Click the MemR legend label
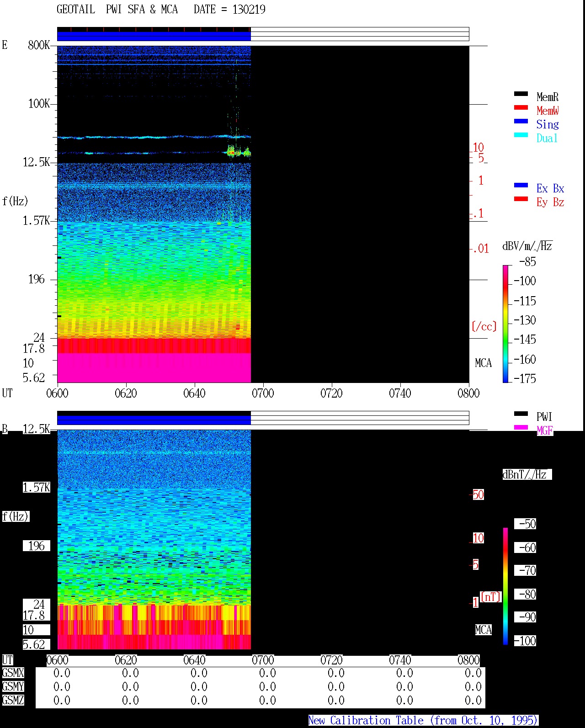 (x=548, y=97)
